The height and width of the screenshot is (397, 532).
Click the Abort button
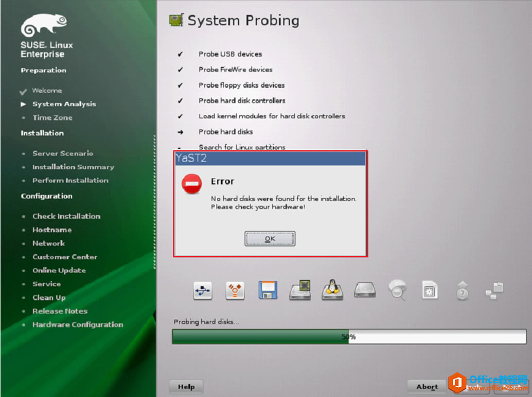point(427,387)
